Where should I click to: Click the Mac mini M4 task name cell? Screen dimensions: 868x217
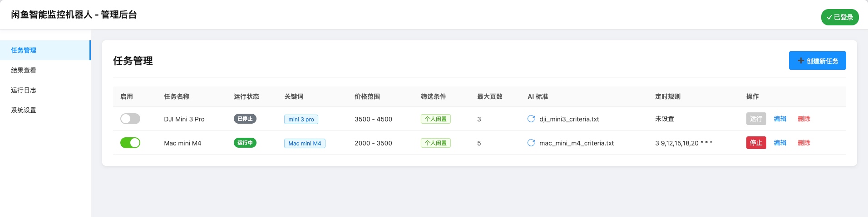182,143
